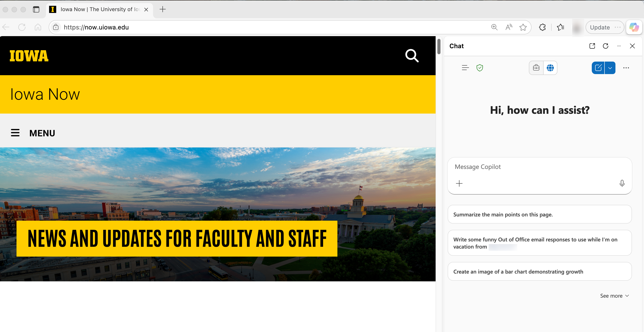This screenshot has height=332, width=644.
Task: Click the Update browser button
Action: tap(600, 27)
